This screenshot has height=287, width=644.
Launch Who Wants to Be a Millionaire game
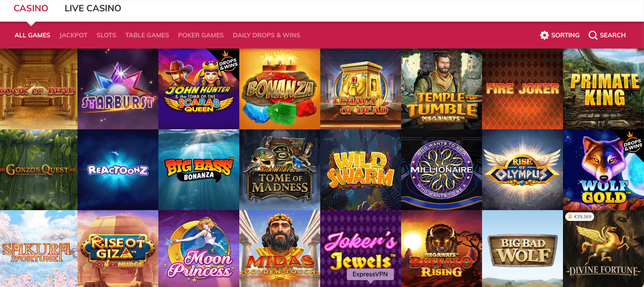click(442, 170)
